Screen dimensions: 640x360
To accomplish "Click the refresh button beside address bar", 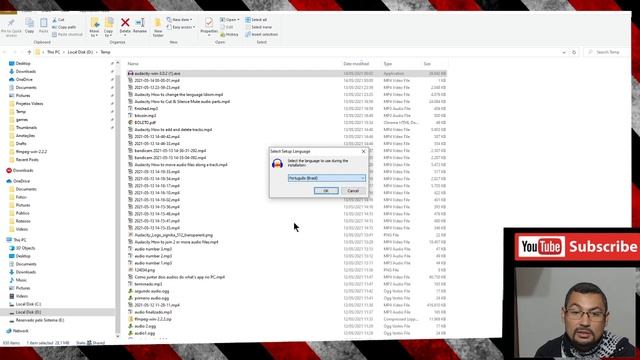I will tap(574, 52).
